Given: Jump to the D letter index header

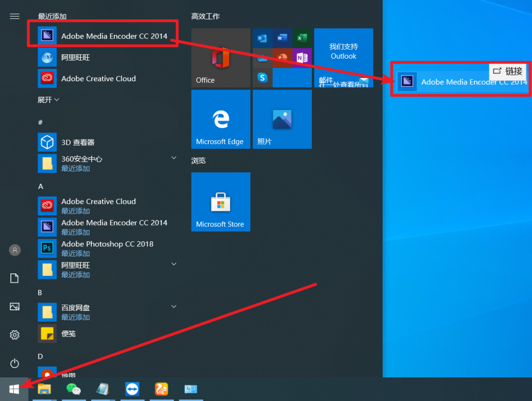Looking at the screenshot, I should click(40, 356).
